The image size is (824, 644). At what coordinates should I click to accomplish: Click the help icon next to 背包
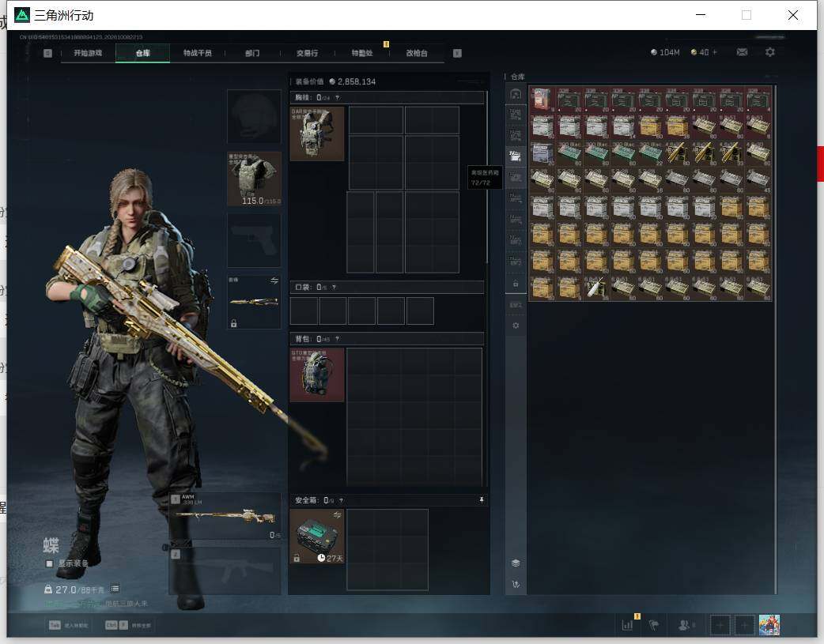338,339
